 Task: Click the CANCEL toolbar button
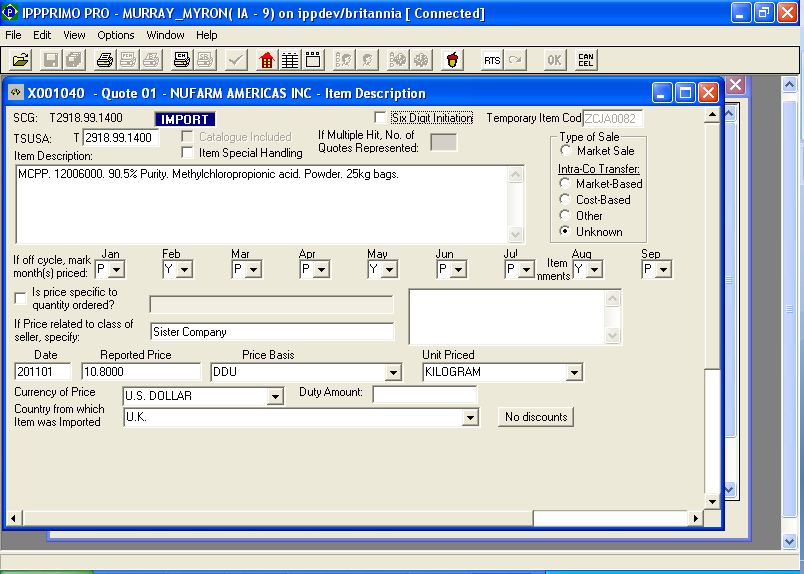pos(586,60)
